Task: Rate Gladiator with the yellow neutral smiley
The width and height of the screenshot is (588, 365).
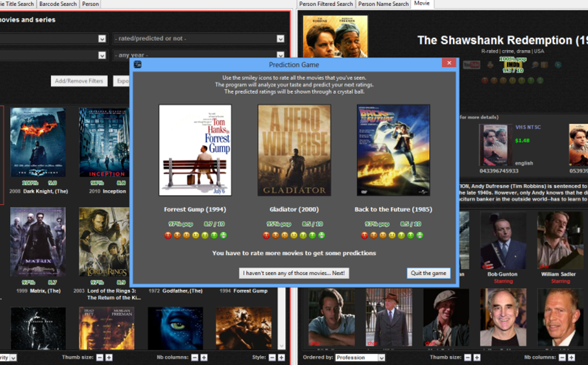Action: [294, 235]
